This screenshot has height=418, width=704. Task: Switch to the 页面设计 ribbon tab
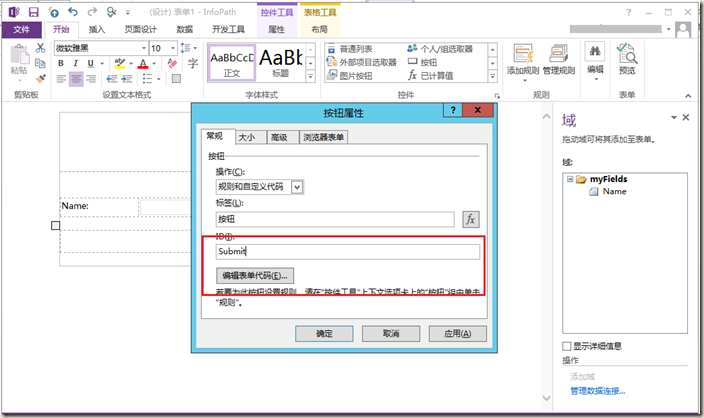point(141,30)
